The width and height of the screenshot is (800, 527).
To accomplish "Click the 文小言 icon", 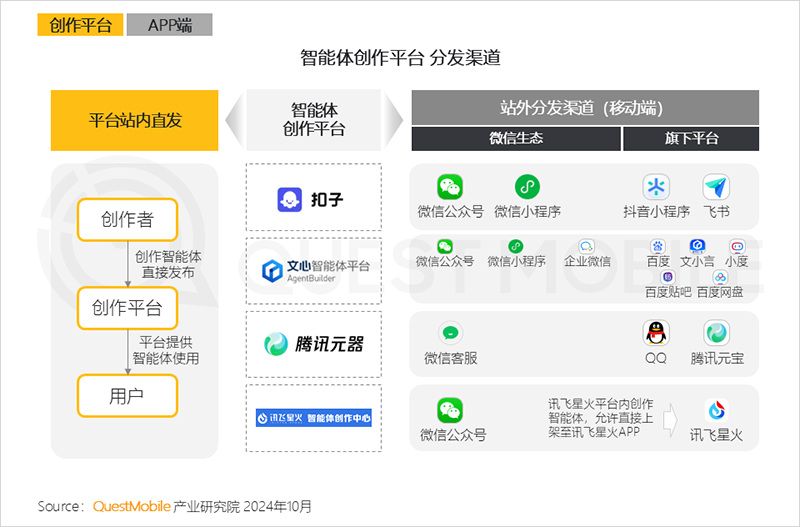I will click(x=698, y=245).
